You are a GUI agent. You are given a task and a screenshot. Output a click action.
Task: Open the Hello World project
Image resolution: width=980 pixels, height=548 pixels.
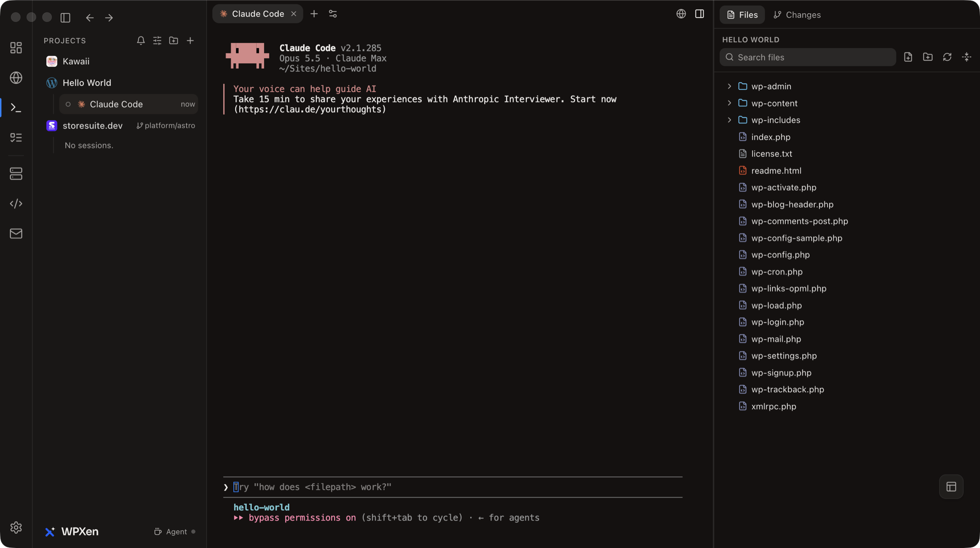[x=87, y=83]
